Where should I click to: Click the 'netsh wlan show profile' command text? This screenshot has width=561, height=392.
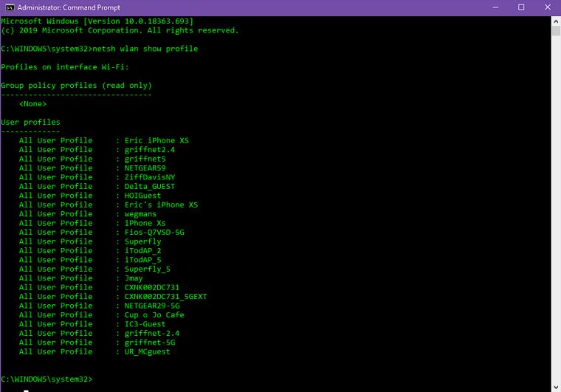(145, 49)
